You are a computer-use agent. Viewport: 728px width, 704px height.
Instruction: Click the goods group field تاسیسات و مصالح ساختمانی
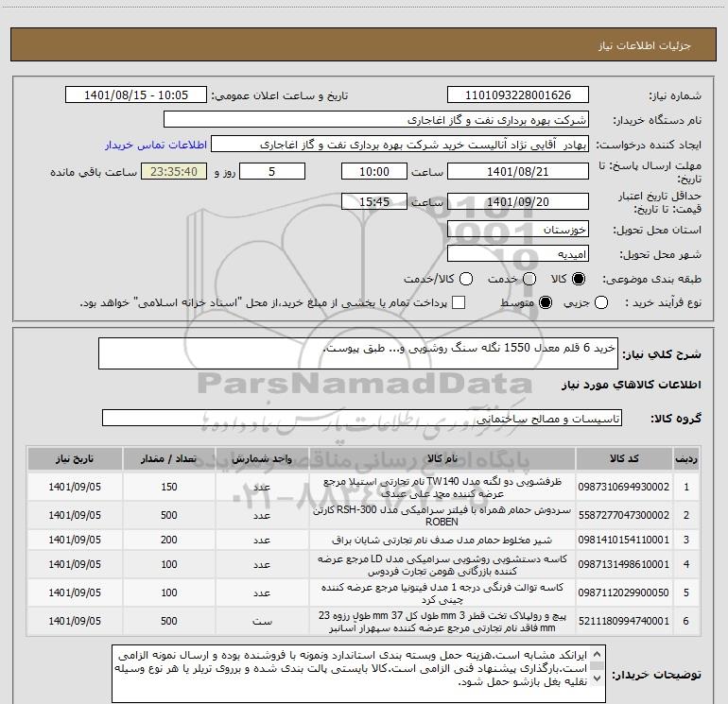point(362,418)
